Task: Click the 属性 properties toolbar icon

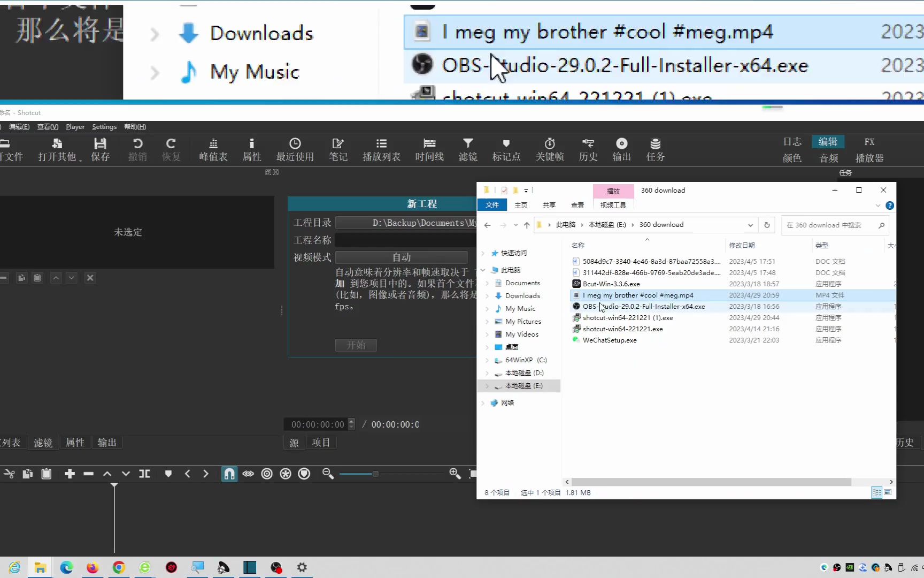Action: pyautogui.click(x=251, y=149)
